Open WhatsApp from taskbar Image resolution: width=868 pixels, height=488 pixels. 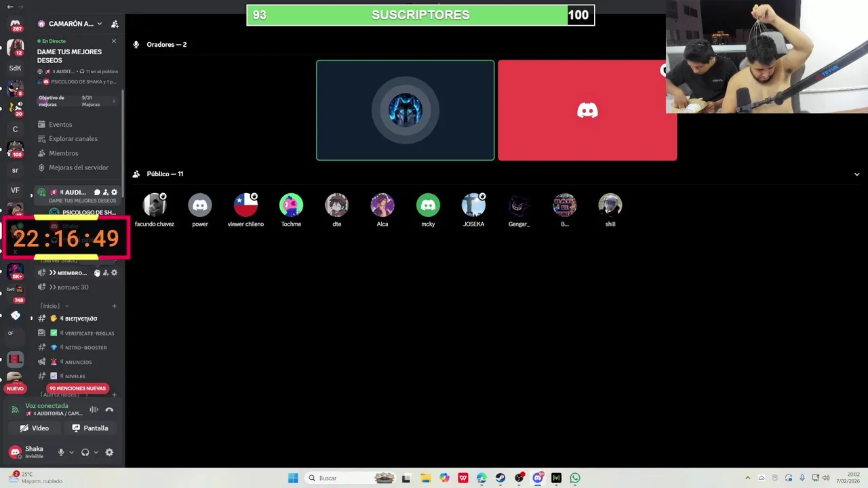[x=575, y=478]
